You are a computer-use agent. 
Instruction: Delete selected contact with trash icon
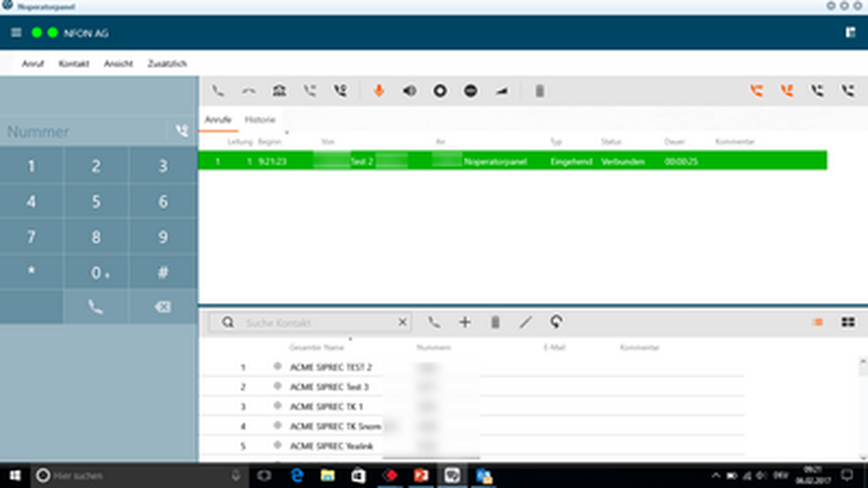point(495,322)
